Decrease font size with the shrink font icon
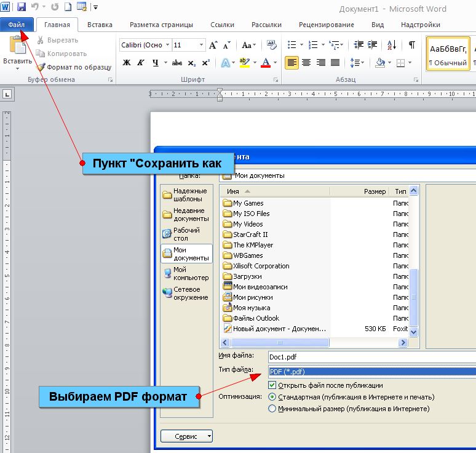Image resolution: width=476 pixels, height=453 pixels. (x=227, y=46)
